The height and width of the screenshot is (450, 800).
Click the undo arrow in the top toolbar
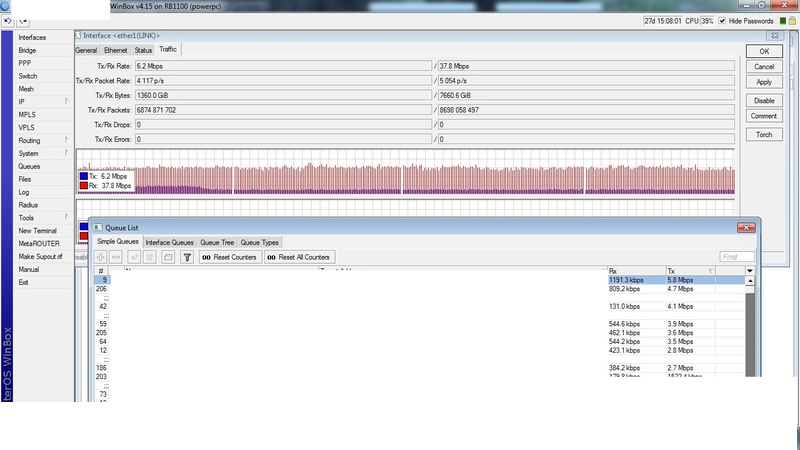pyautogui.click(x=8, y=21)
